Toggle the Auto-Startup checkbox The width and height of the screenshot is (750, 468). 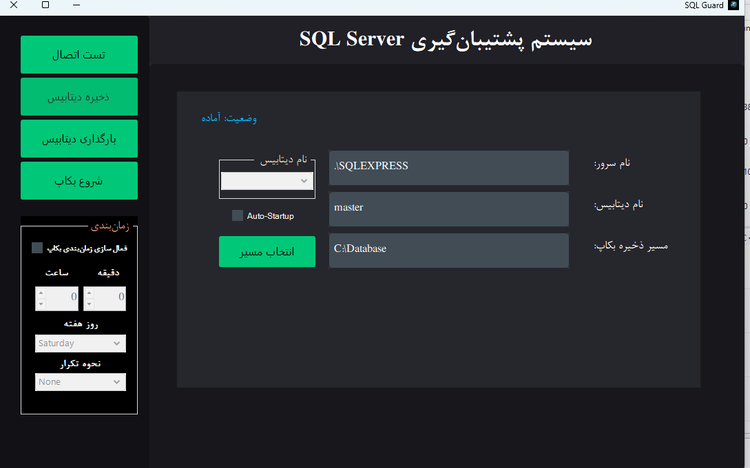237,216
